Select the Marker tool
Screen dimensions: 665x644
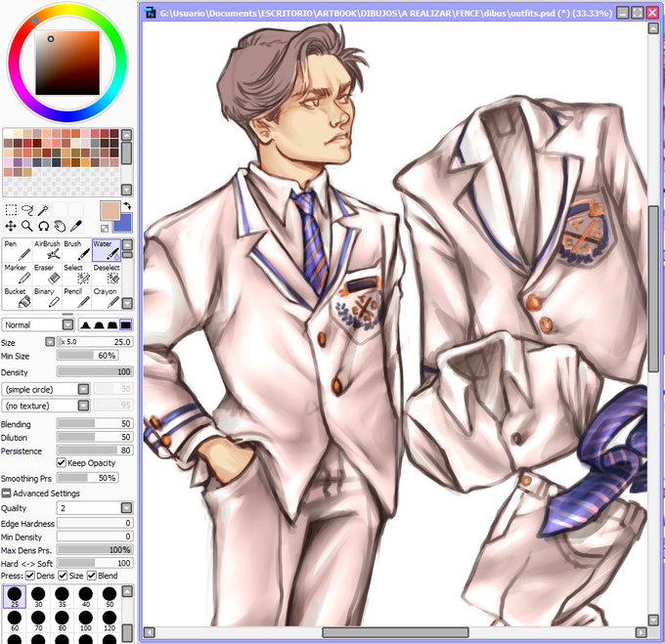[x=17, y=274]
